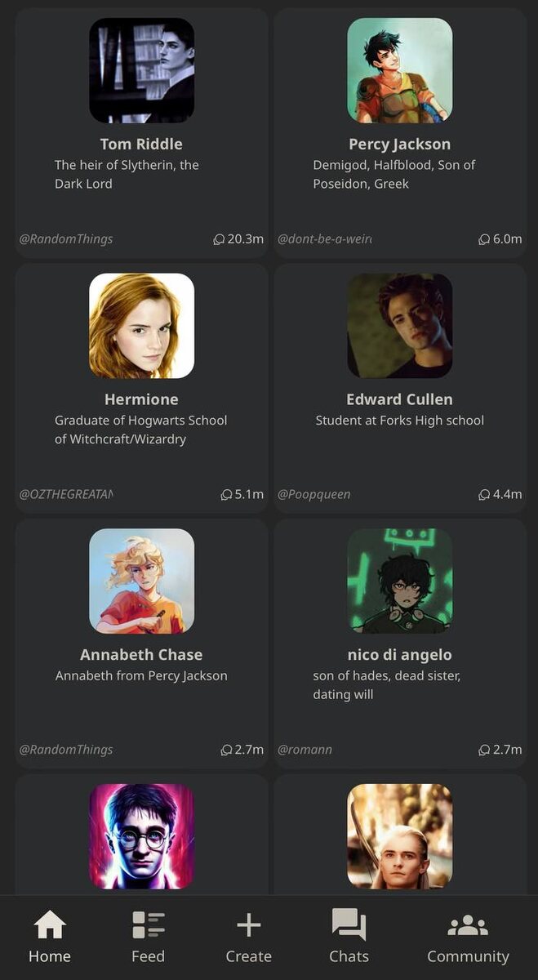
Task: Tap the Home icon in bottom navigation
Action: pos(50,925)
